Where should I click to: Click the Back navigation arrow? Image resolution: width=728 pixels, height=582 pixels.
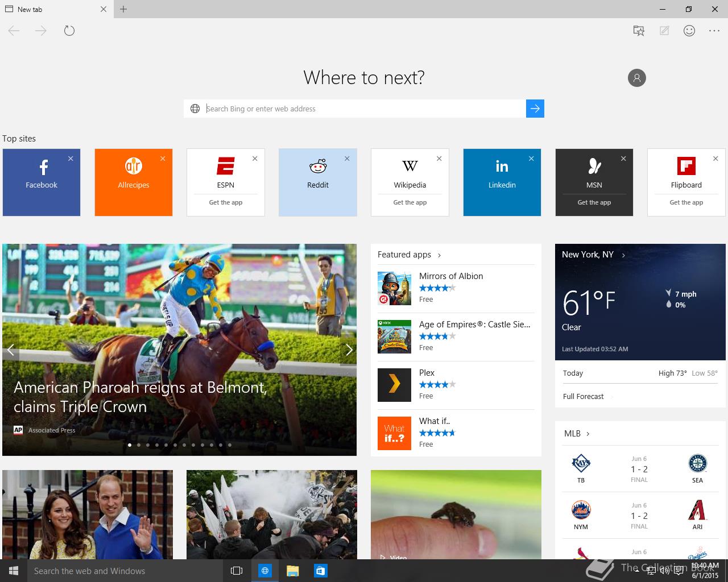point(14,31)
